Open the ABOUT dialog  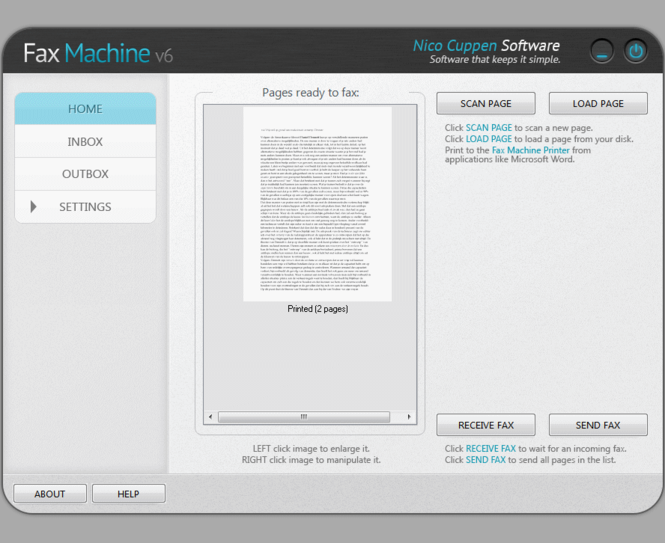50,494
